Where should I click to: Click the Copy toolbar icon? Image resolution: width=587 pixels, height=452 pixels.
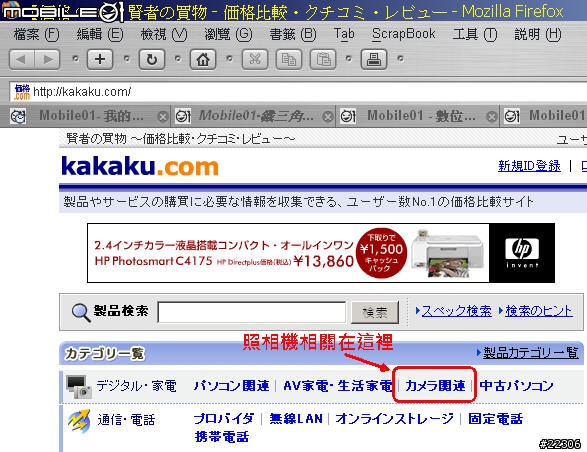click(289, 59)
